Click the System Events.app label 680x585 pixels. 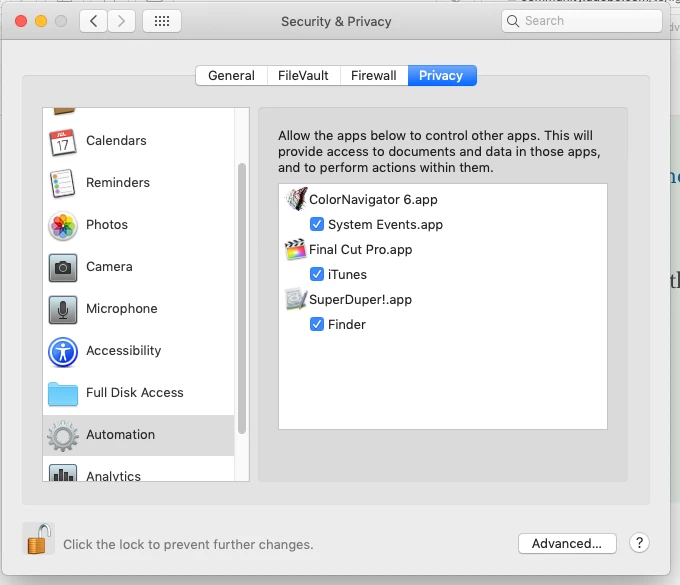click(x=386, y=225)
